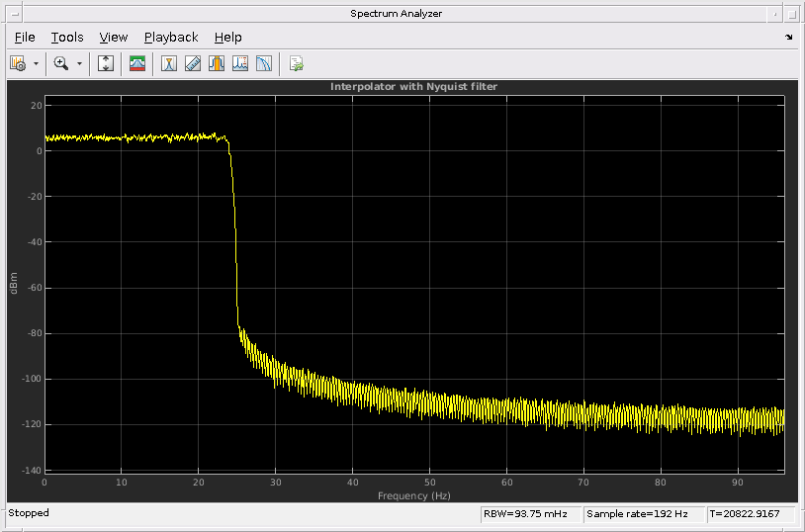Open the CCDF Measurements icon
This screenshot has width=805, height=532.
coord(263,63)
